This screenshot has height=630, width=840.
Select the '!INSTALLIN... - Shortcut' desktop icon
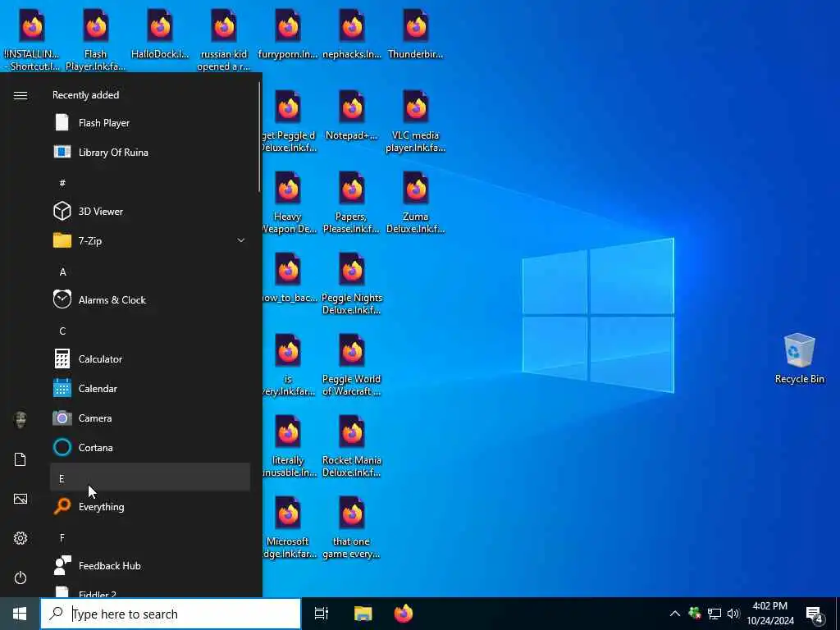[x=32, y=39]
